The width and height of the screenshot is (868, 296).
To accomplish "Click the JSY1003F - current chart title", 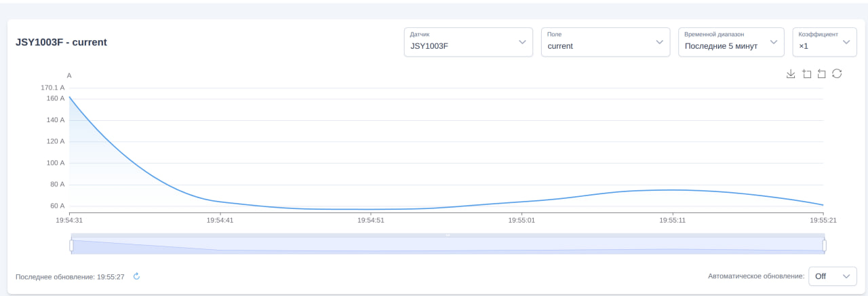I will click(x=61, y=42).
